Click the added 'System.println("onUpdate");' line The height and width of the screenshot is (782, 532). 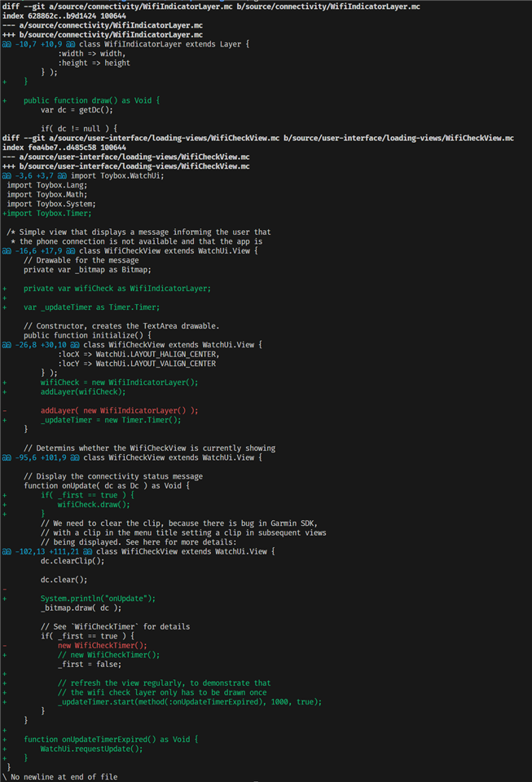[x=98, y=599]
